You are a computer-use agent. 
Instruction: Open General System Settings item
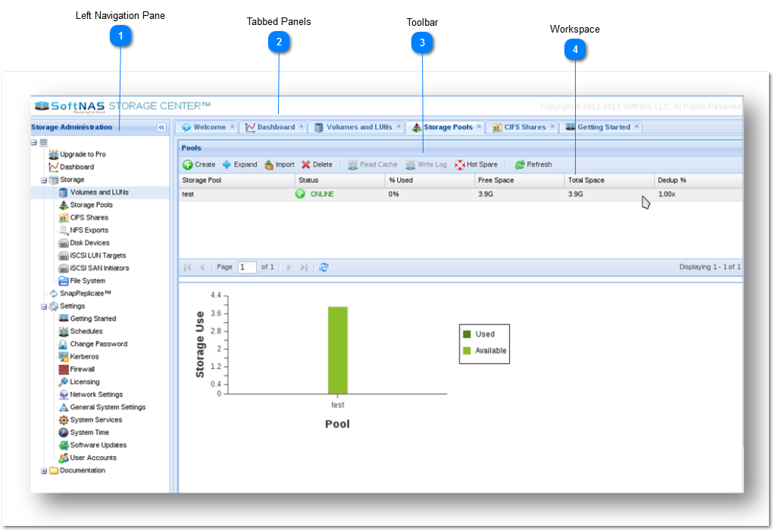102,408
